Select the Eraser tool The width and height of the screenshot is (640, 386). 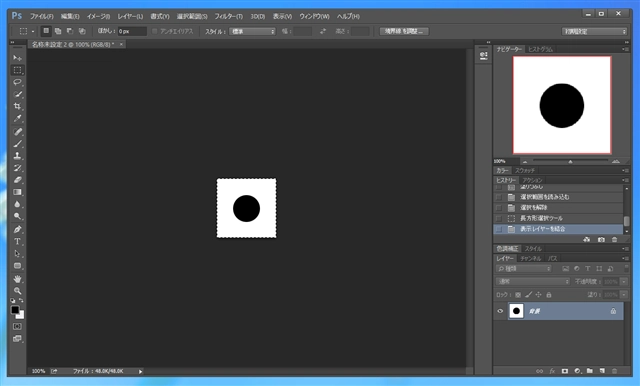(17, 180)
